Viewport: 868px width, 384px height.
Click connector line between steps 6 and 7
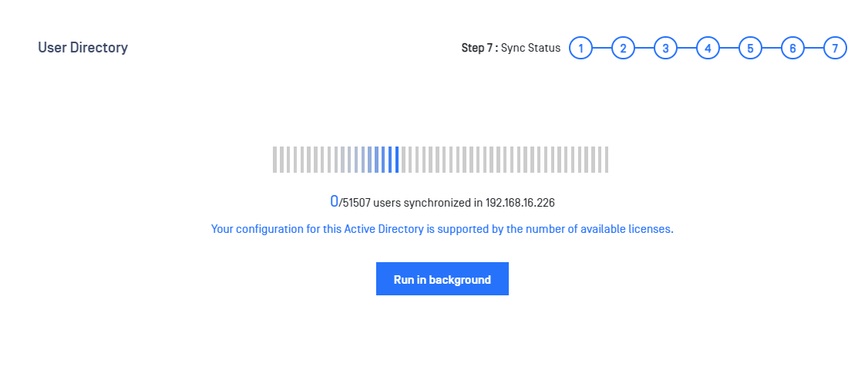coord(814,49)
